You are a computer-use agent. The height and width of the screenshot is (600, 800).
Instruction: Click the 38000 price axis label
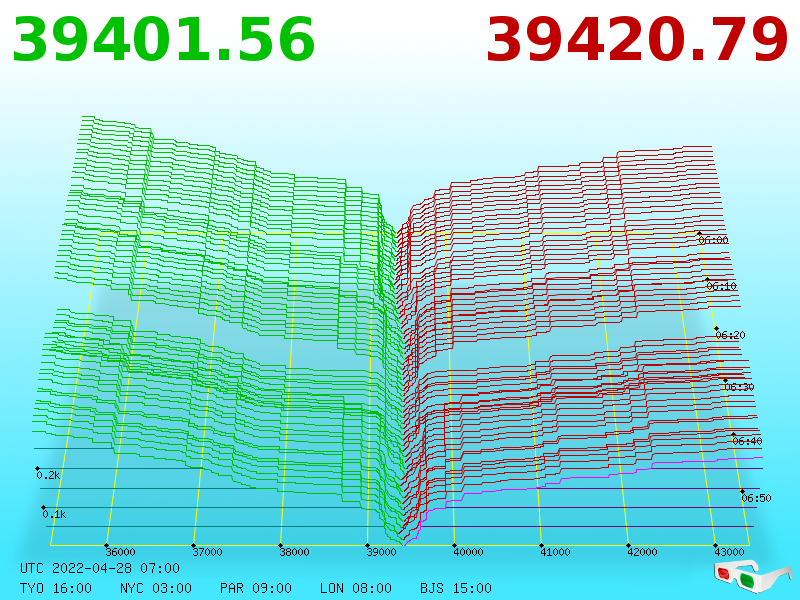[294, 552]
